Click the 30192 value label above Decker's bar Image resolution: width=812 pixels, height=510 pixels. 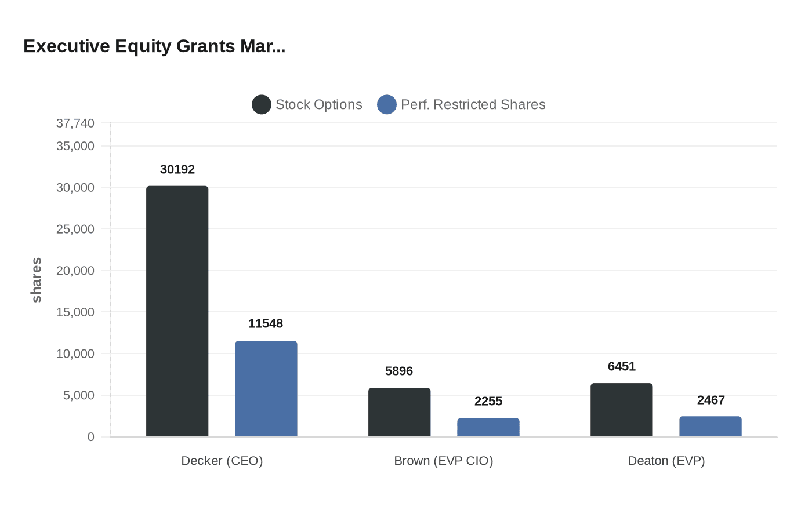(177, 169)
